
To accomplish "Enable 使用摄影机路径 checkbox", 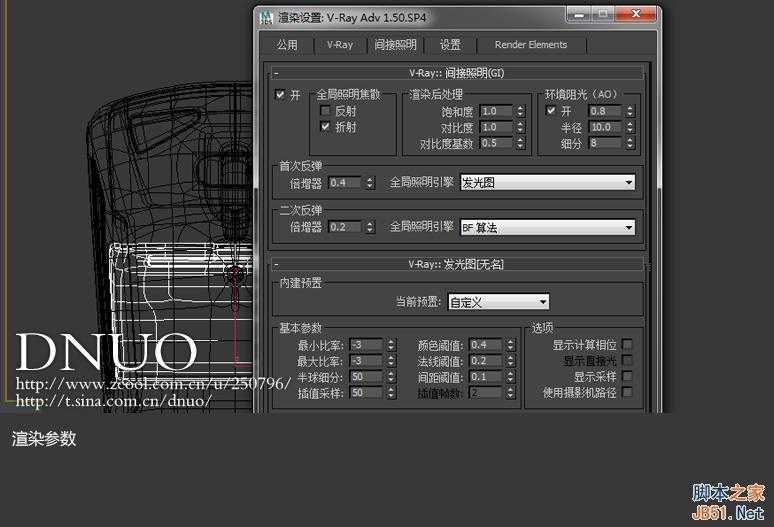I will coord(627,392).
